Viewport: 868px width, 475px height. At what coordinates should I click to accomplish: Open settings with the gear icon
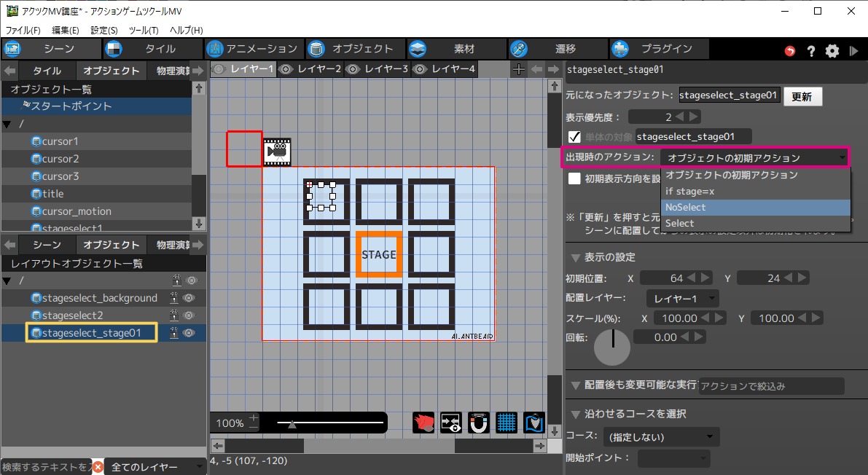pos(832,51)
